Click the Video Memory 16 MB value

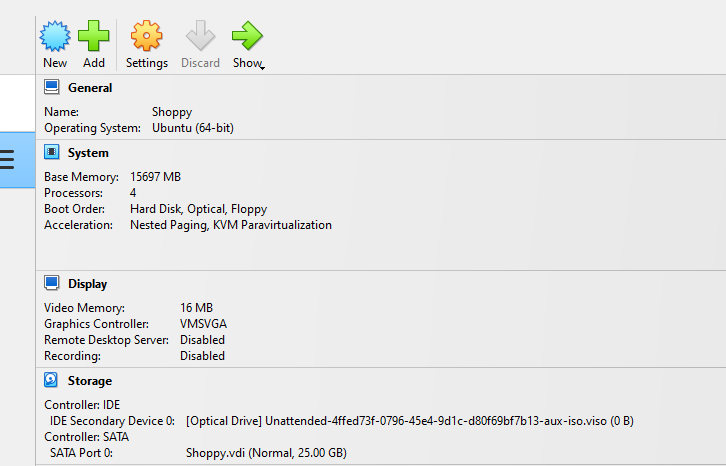coord(196,308)
